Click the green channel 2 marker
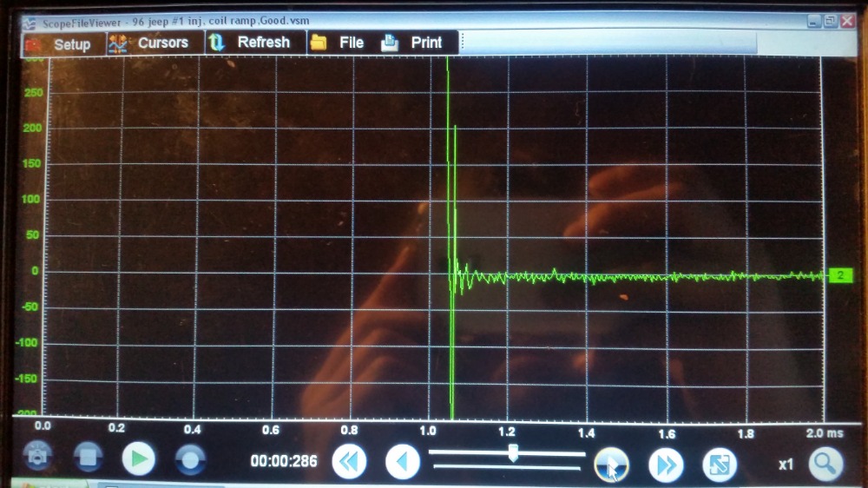 (x=839, y=276)
